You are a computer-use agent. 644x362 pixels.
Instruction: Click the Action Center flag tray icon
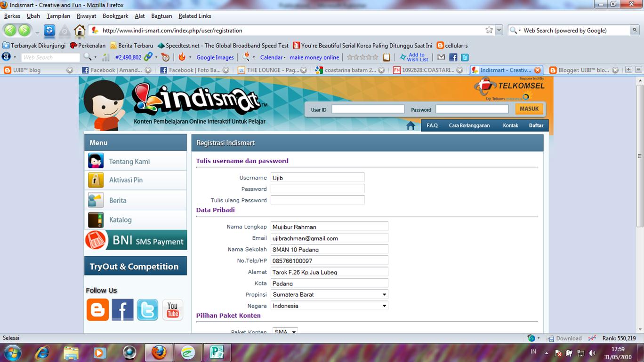(558, 353)
